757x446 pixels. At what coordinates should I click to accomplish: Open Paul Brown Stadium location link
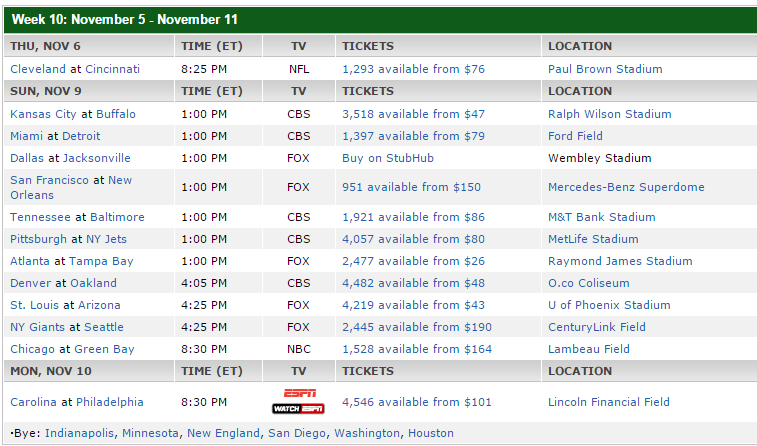tap(605, 69)
